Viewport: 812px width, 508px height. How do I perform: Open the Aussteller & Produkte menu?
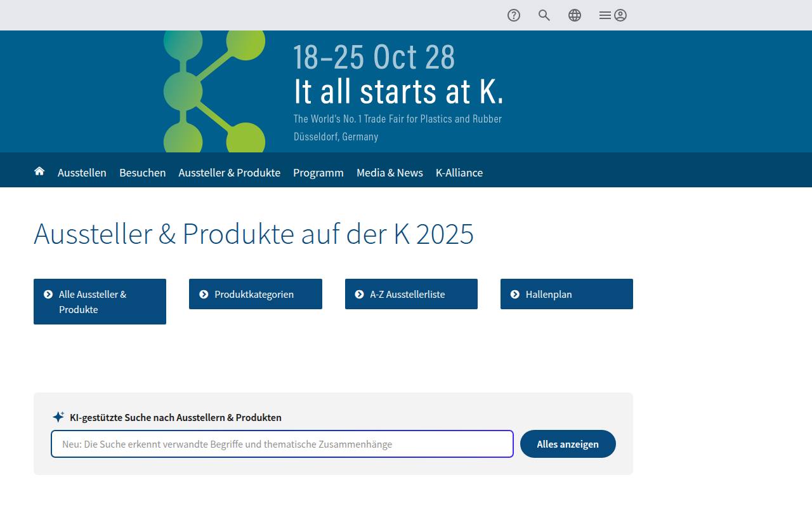230,173
